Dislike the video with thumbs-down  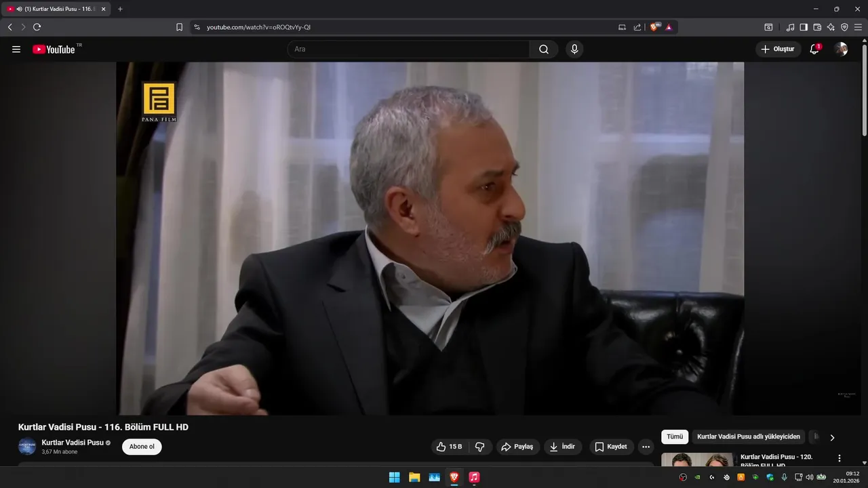point(479,447)
